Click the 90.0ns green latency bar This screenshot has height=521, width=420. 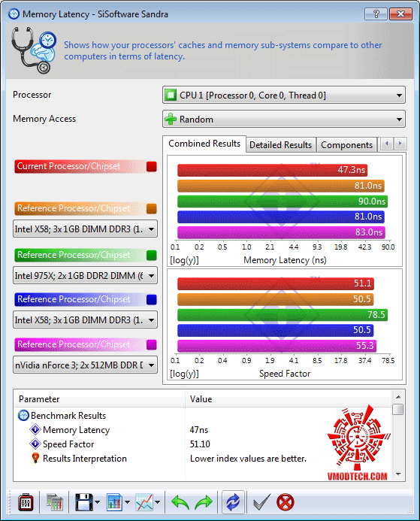point(283,201)
